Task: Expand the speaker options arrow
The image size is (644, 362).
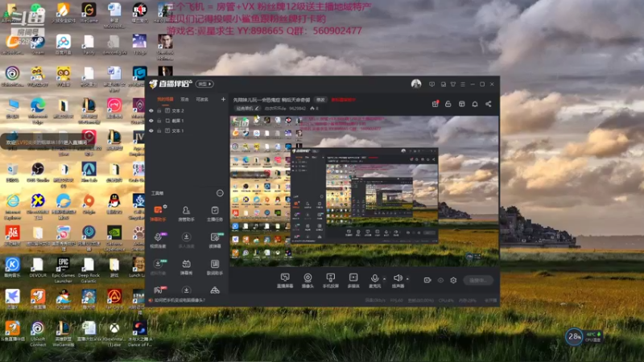Action: pyautogui.click(x=407, y=278)
